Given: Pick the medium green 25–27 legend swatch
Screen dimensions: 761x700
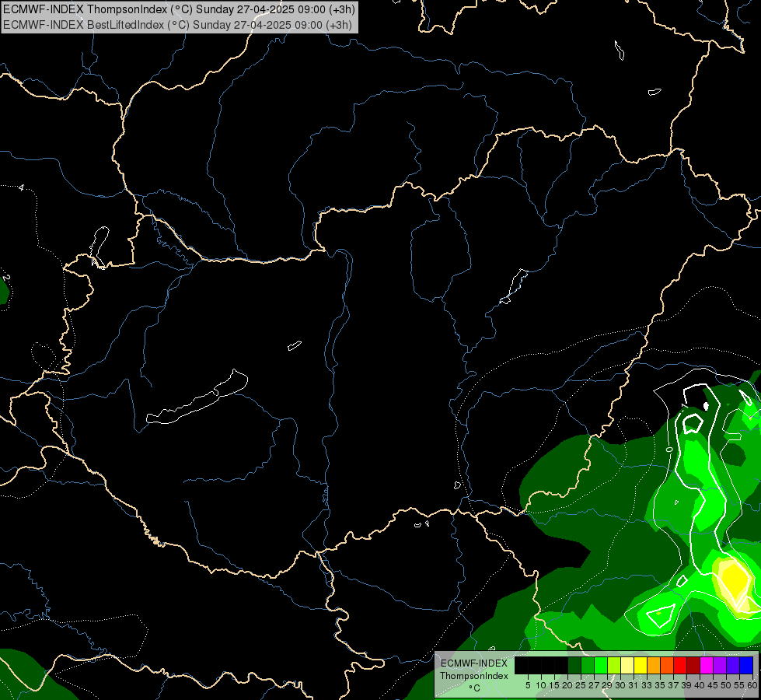Looking at the screenshot, I should [588, 666].
